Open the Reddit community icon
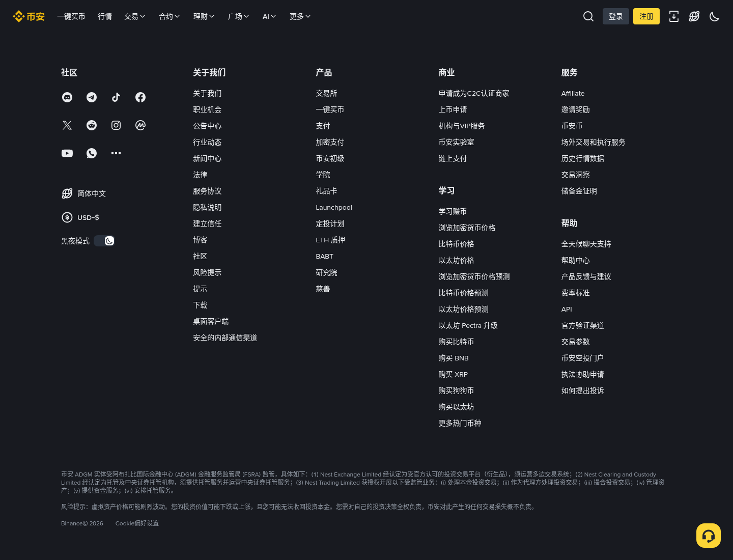The height and width of the screenshot is (560, 733). click(92, 125)
